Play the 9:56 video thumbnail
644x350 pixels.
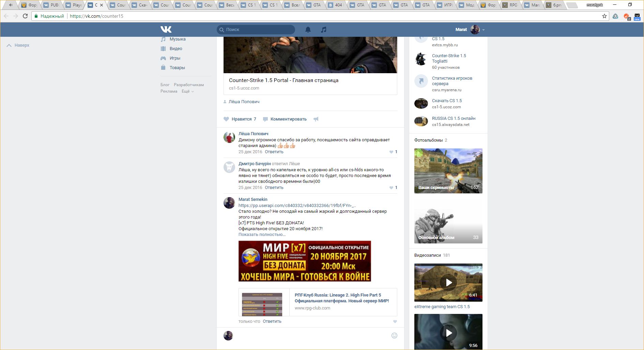coord(448,332)
